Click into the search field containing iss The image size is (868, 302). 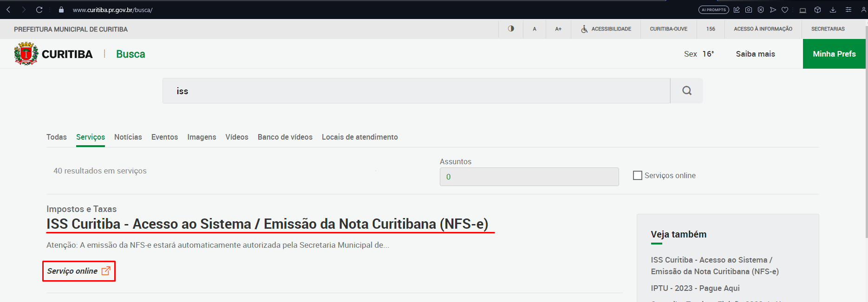coord(416,91)
